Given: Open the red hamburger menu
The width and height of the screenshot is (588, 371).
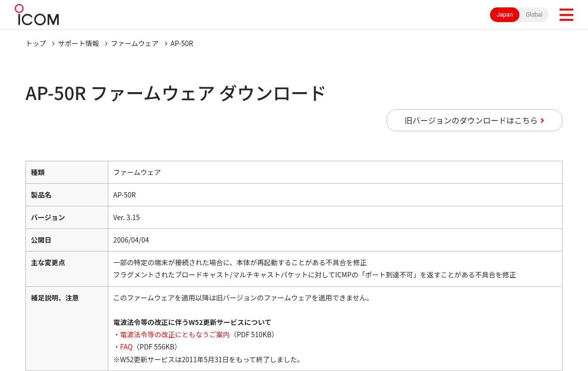Looking at the screenshot, I should pos(566,15).
